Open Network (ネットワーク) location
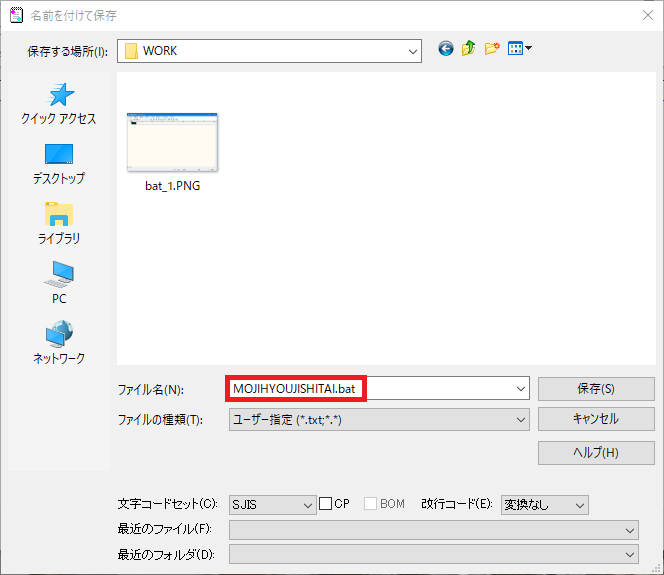The image size is (664, 575). pyautogui.click(x=59, y=343)
